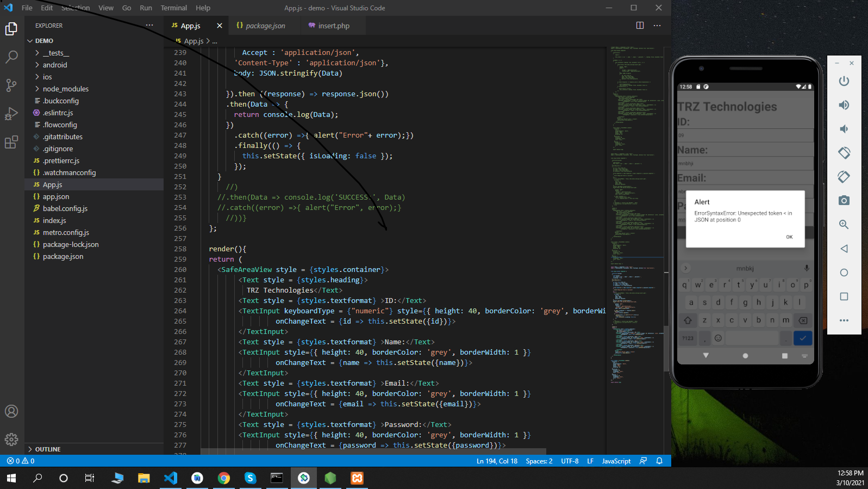Open the Terminal menu
The image size is (868, 489).
click(x=174, y=8)
